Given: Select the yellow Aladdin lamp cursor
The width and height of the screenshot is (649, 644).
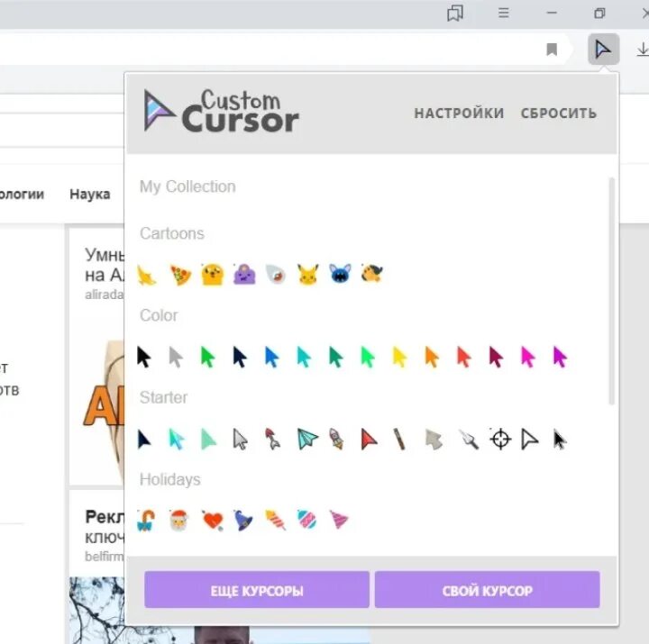Looking at the screenshot, I should [147, 275].
